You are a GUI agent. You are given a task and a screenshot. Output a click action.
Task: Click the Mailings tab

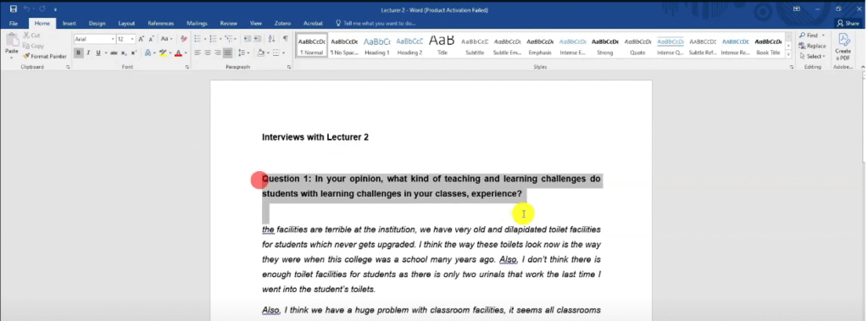tap(197, 24)
